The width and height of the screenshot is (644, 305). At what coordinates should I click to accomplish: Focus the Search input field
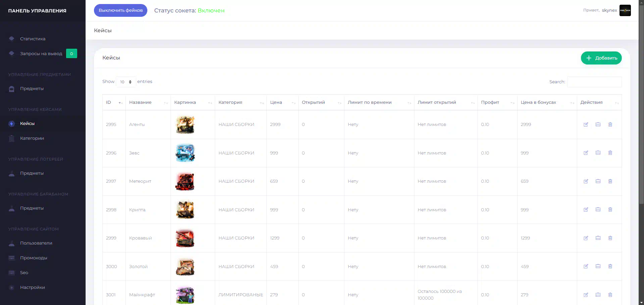pos(594,82)
